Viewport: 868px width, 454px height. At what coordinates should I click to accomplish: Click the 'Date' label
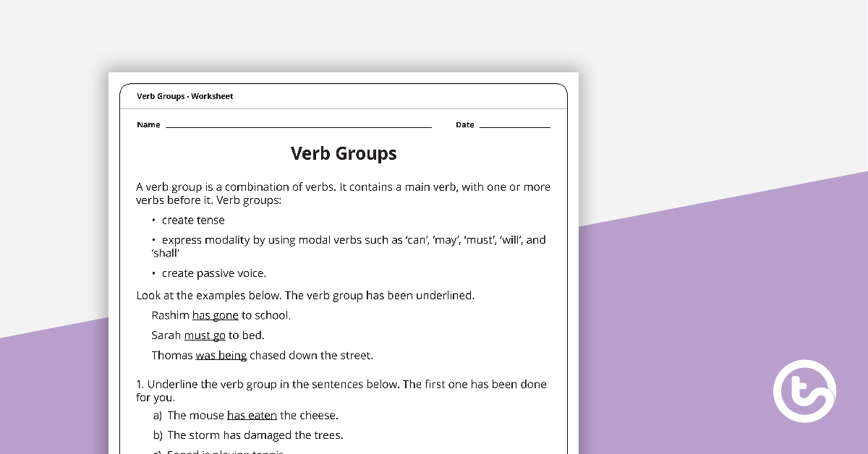pyautogui.click(x=464, y=125)
